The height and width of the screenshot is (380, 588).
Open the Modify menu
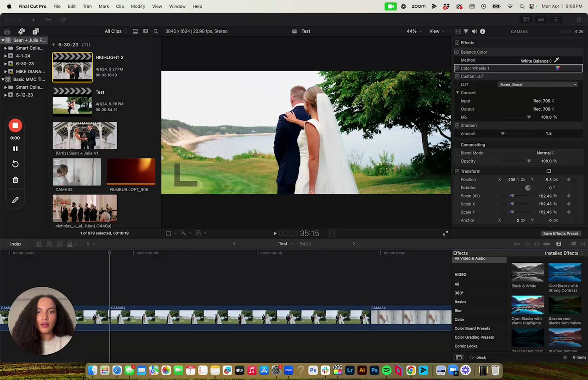(138, 6)
